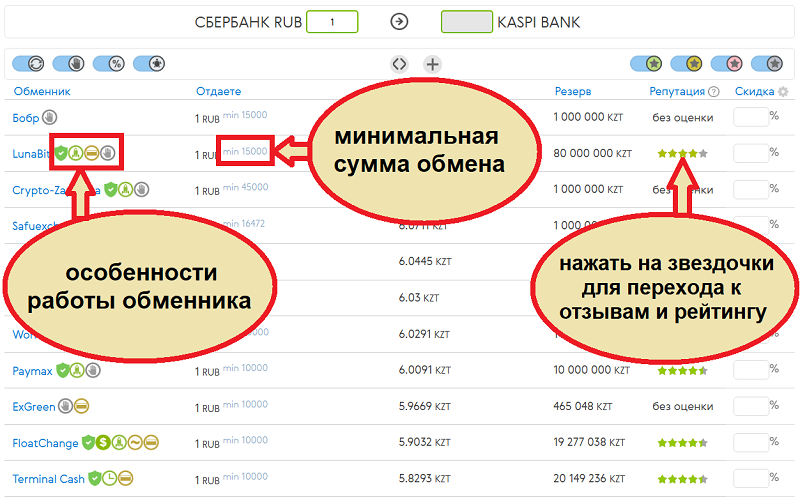Screen dimensions: 800x504
Task: Toggle the grey star reputation filter
Action: pos(767,64)
